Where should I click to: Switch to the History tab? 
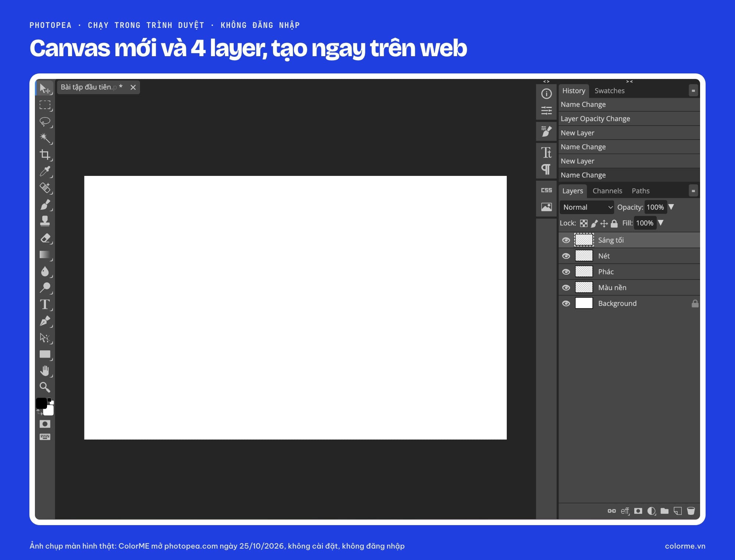click(x=574, y=91)
